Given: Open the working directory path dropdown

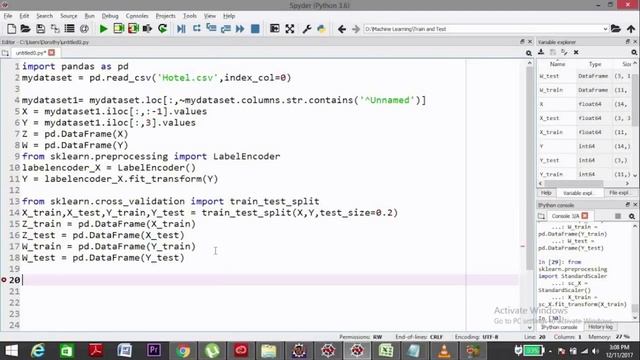Looking at the screenshot, I should pos(605,29).
